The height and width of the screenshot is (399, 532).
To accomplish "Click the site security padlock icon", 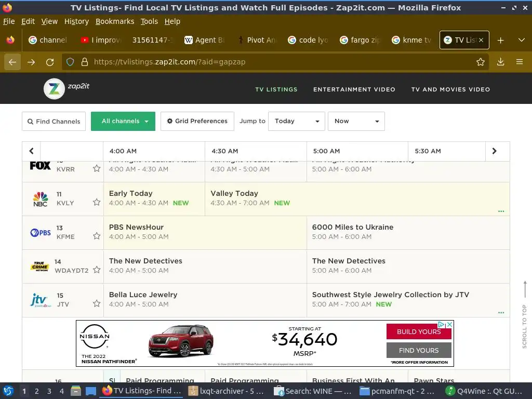I will coord(85,62).
